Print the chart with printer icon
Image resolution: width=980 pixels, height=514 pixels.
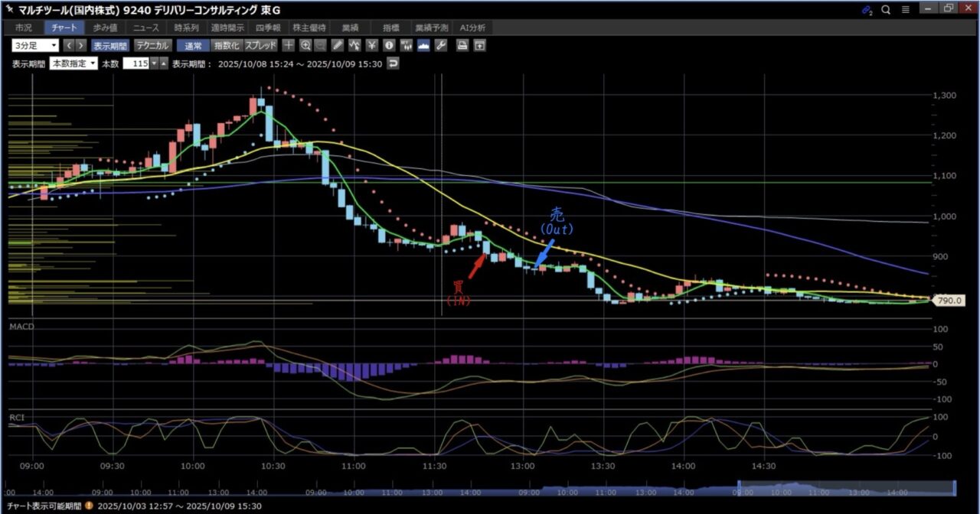pos(462,45)
